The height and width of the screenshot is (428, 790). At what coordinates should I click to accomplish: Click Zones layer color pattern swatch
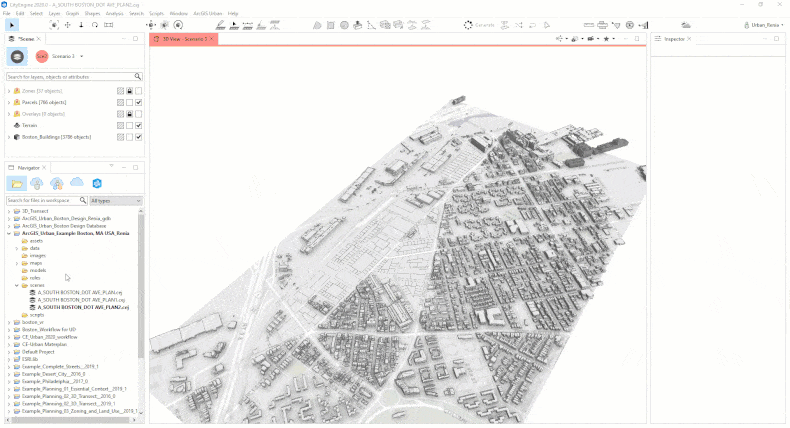click(x=120, y=91)
